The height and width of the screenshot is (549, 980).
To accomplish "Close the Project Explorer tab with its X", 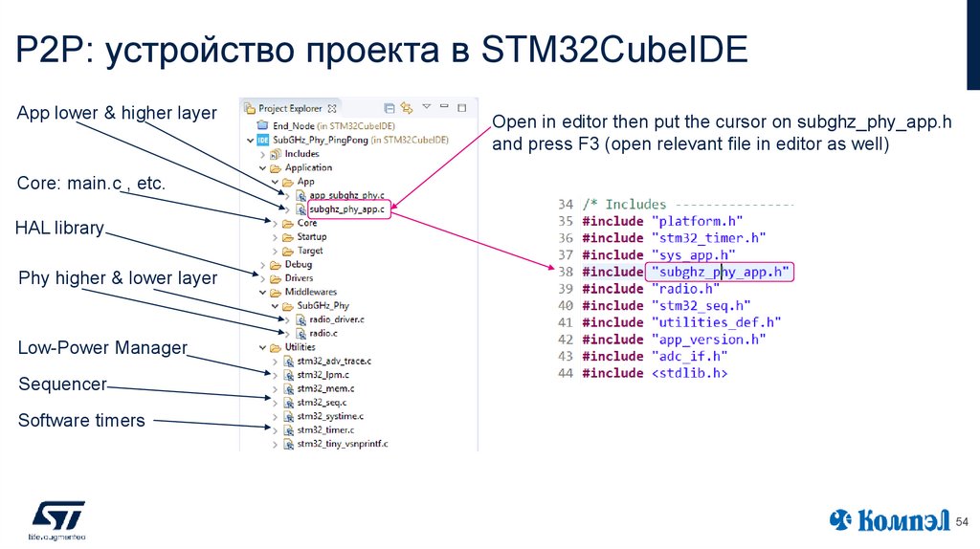I will pos(332,109).
